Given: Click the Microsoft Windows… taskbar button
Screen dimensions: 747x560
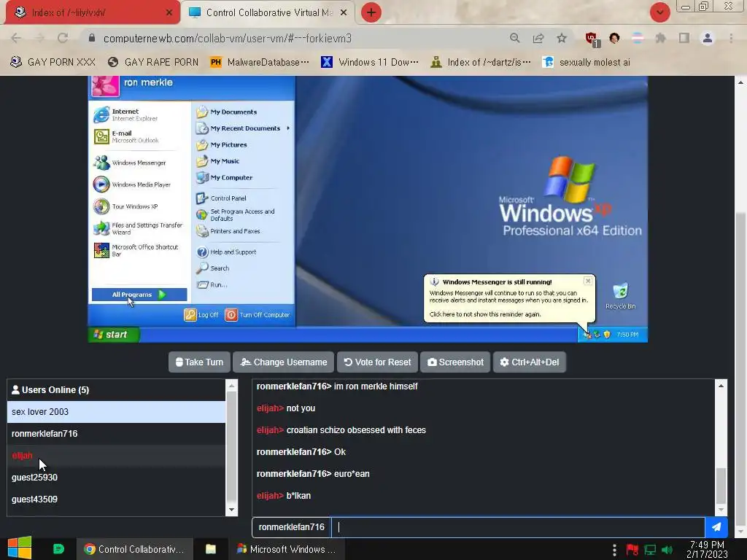Looking at the screenshot, I should click(287, 549).
